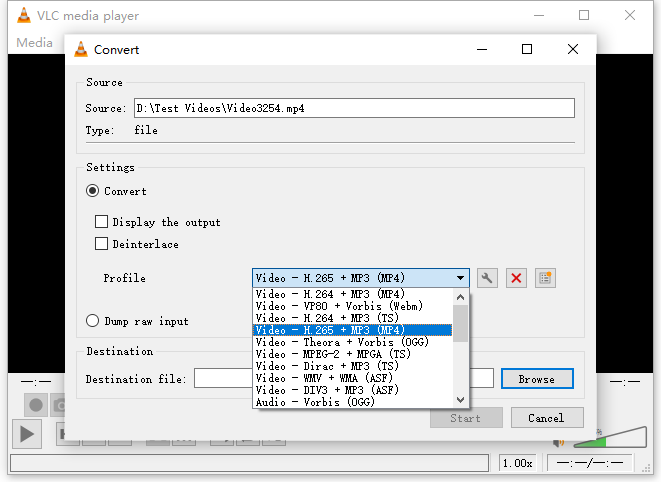
Task: Maximize the VLC media player window
Action: 584,15
